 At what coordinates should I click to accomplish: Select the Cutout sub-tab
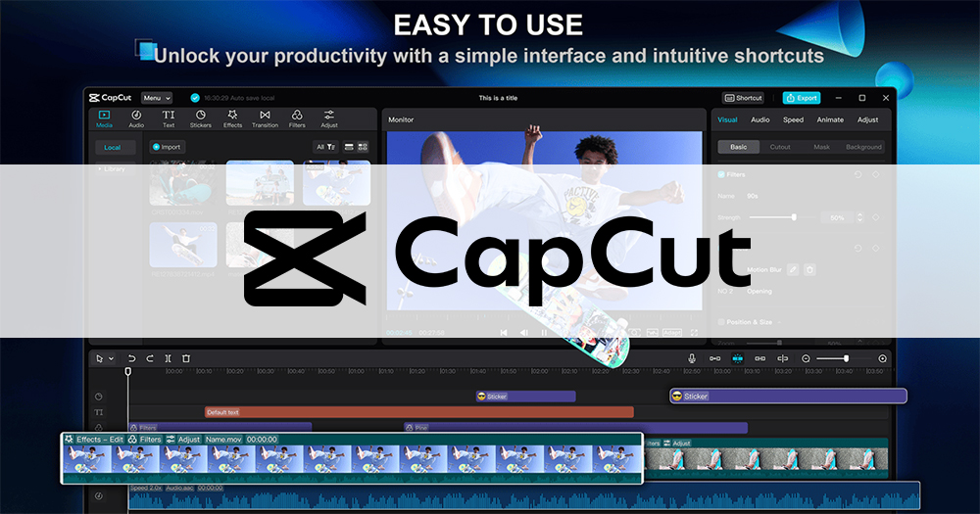[x=780, y=147]
